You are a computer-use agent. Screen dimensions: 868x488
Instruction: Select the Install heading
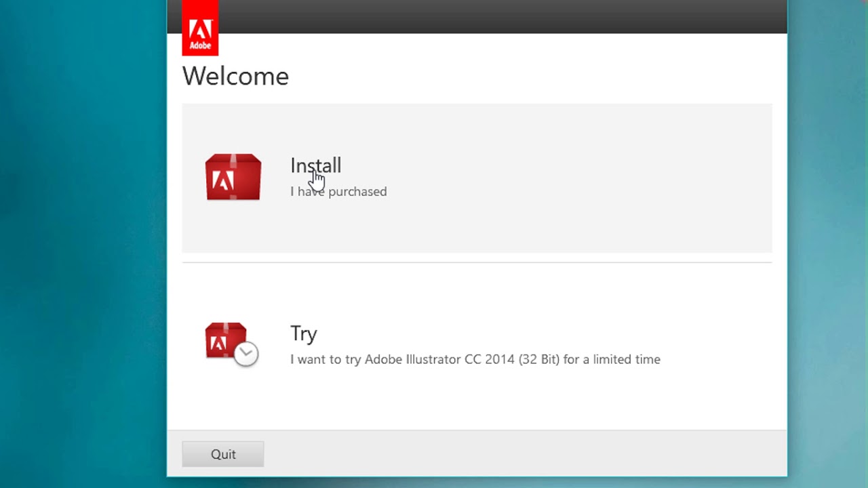coord(315,166)
